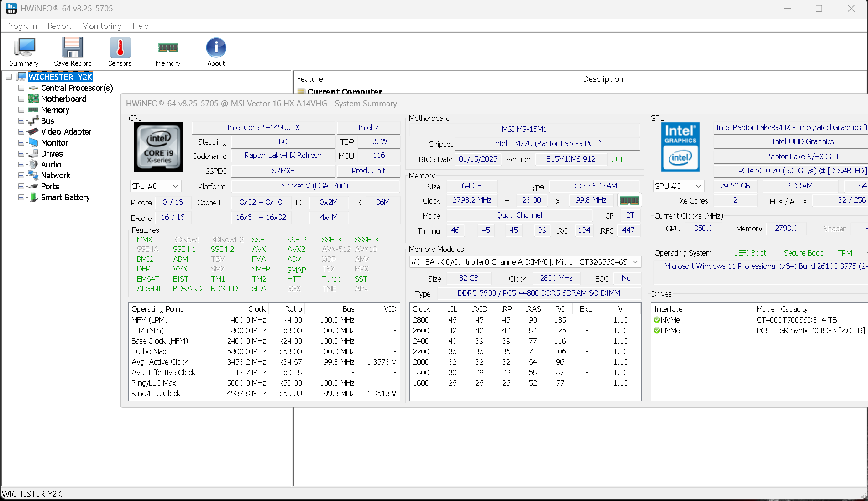Open the GPU #0 dropdown
This screenshot has height=501, width=868.
678,186
